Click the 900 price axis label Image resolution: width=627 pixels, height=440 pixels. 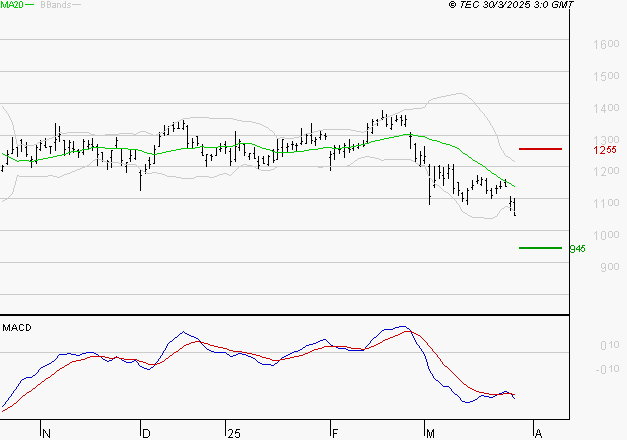(x=610, y=267)
